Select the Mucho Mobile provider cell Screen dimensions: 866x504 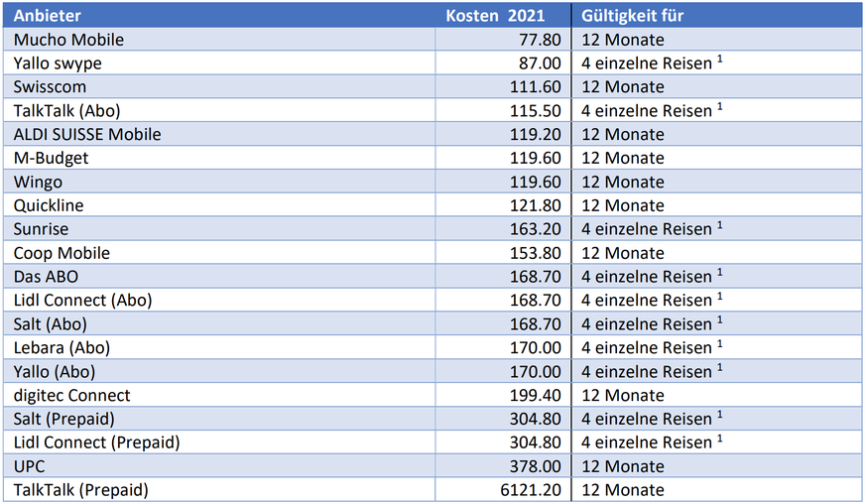(69, 40)
